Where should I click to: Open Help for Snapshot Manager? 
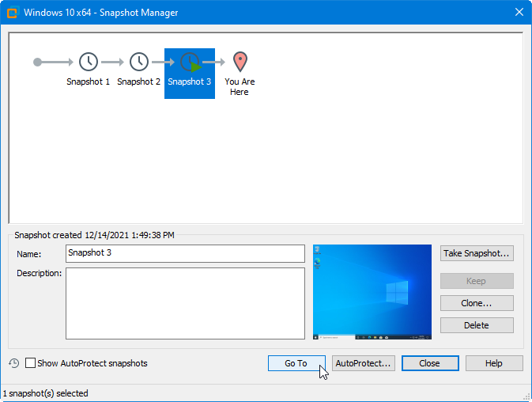click(x=494, y=363)
